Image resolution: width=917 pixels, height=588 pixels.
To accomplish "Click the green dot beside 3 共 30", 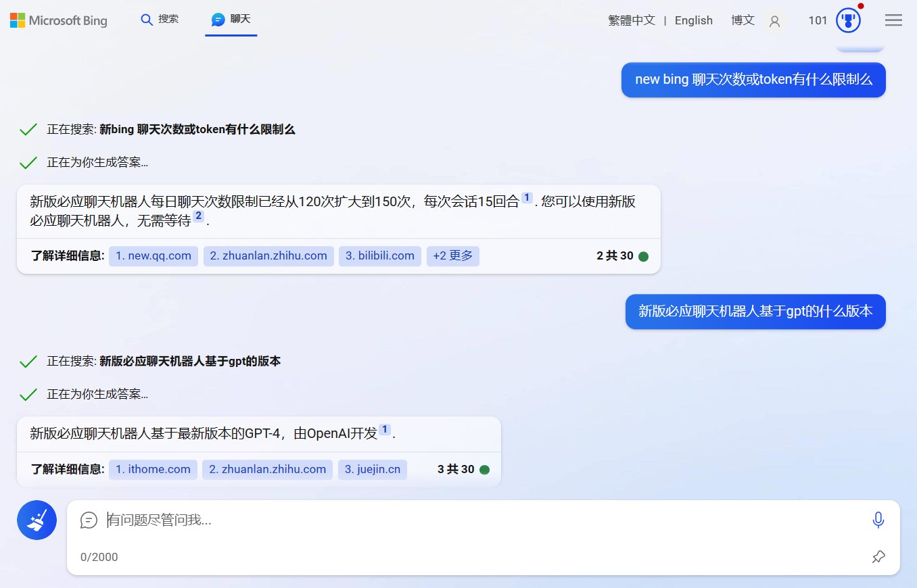I will (x=484, y=470).
